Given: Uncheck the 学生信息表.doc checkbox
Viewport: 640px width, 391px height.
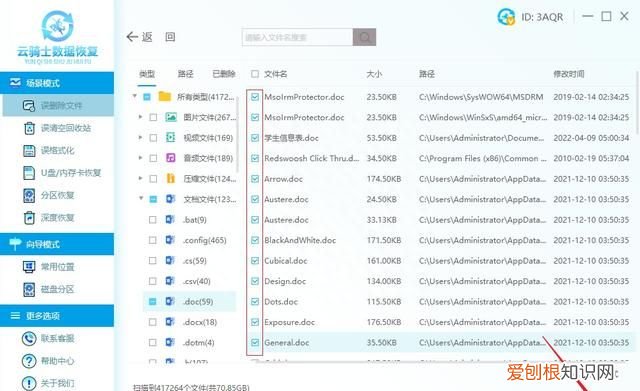Looking at the screenshot, I should [x=255, y=138].
